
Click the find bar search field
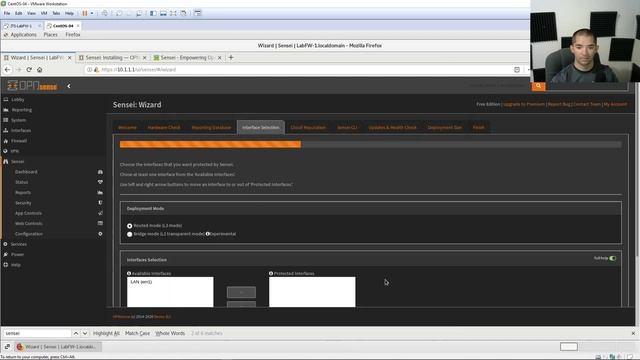[x=37, y=333]
